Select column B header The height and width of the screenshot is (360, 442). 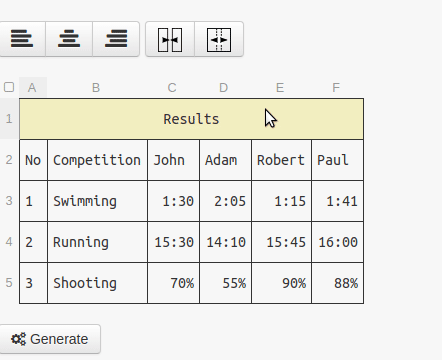click(x=96, y=88)
